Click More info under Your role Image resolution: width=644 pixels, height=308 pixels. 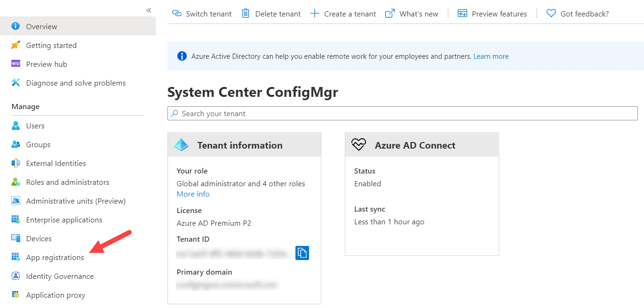click(193, 194)
